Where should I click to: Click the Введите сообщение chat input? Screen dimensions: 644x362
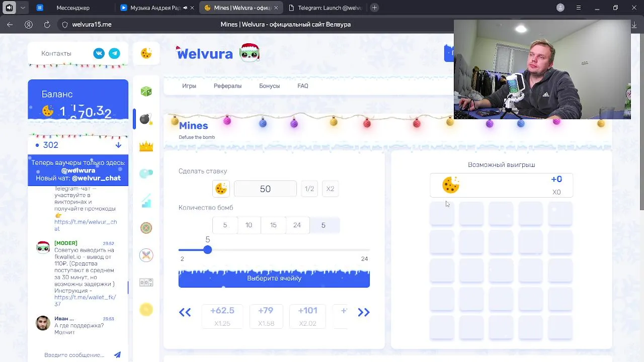click(x=74, y=355)
